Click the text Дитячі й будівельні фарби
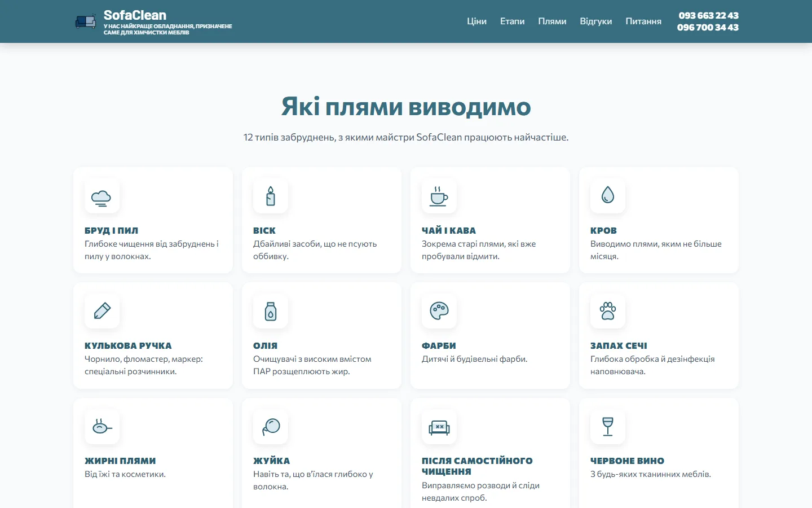 474,359
